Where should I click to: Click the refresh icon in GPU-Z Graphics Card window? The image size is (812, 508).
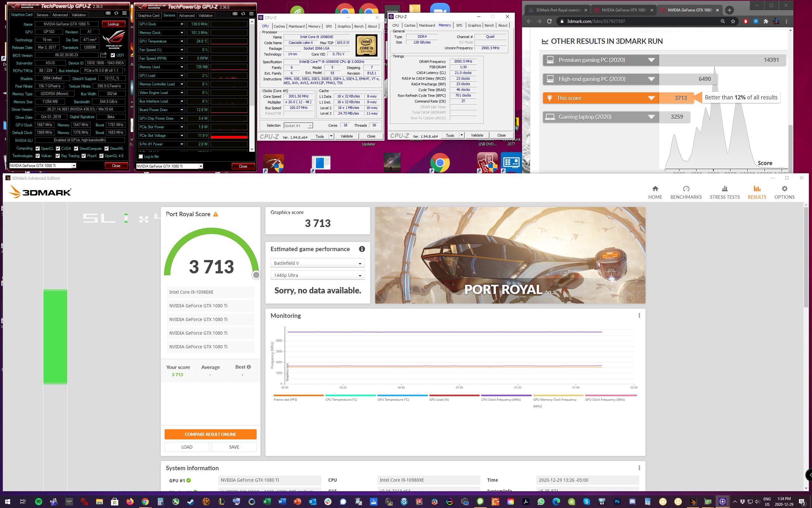116,13
